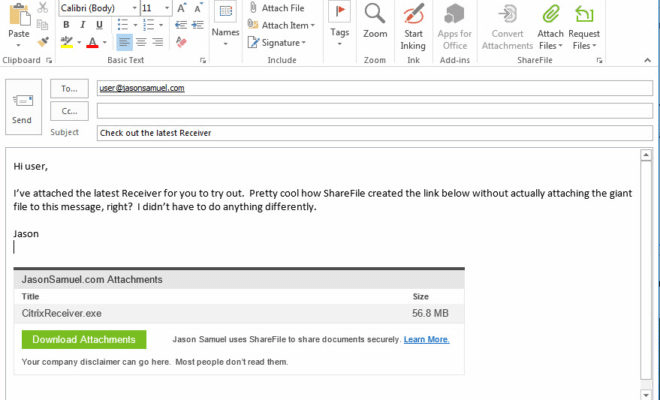Click the Start Inking pen icon
660x400 pixels.
pos(413,14)
